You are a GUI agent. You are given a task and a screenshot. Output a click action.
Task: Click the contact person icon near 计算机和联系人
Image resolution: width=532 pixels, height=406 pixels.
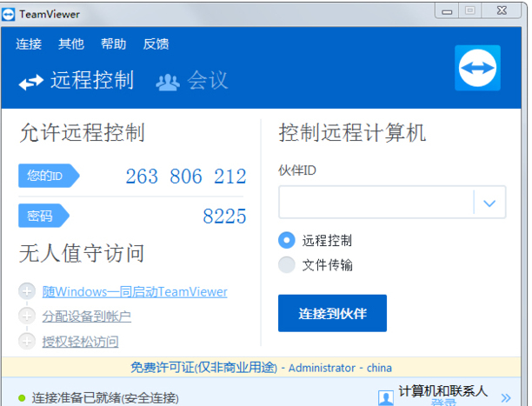click(386, 398)
